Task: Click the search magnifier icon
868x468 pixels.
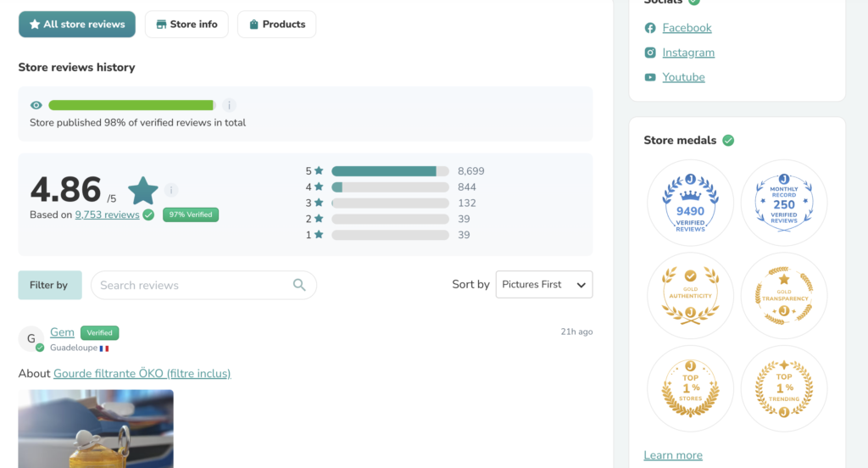Action: coord(299,285)
